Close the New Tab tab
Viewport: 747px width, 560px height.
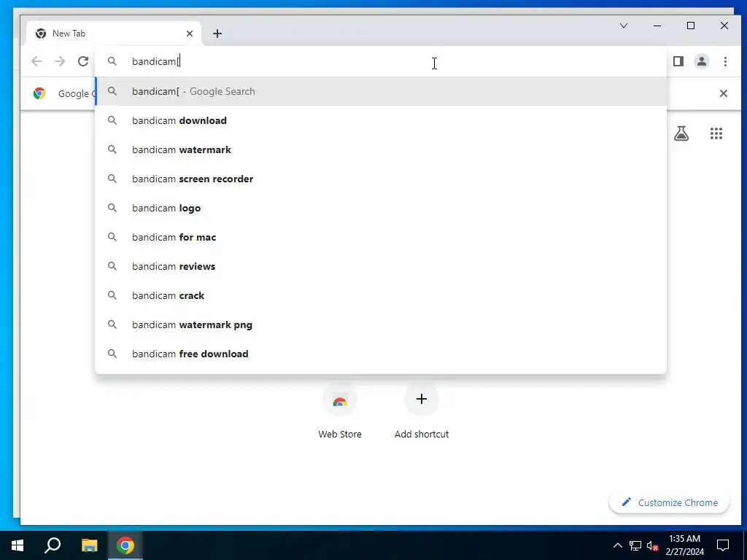pyautogui.click(x=190, y=34)
